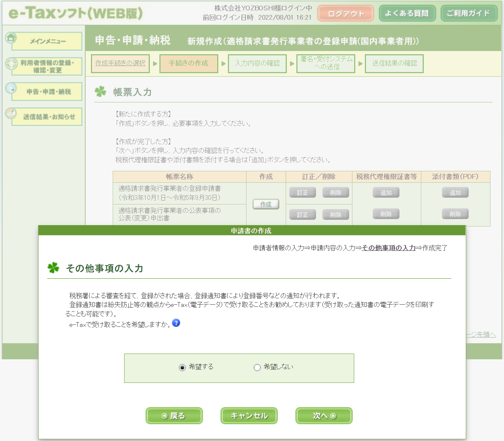Click 適格請求書発行事業者の公表事項の公表(変更)申出書 text

click(x=169, y=214)
